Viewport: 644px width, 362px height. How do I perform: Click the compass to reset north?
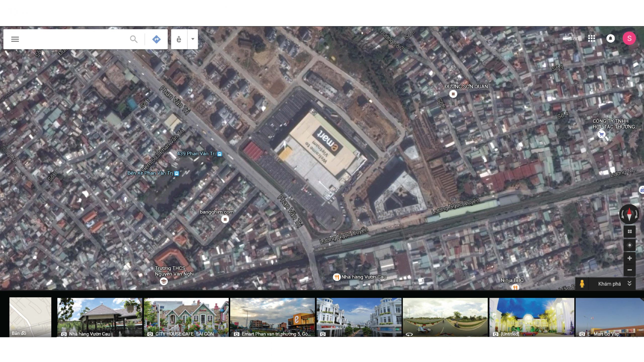click(x=629, y=214)
